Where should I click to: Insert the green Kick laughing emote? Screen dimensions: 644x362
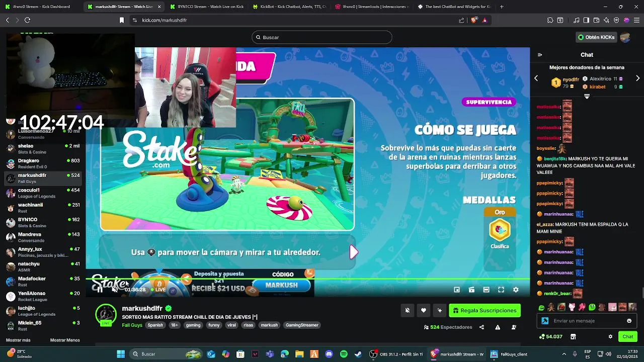click(x=541, y=307)
